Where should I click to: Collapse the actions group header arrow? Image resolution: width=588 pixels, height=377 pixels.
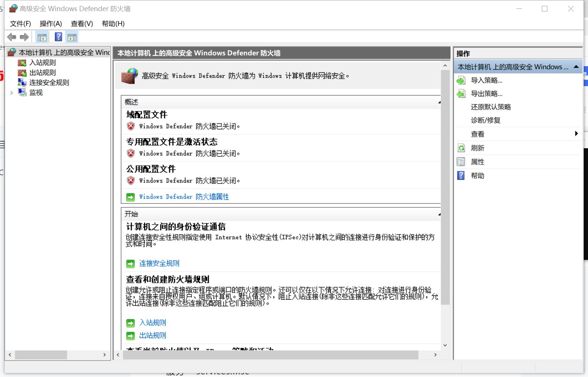click(576, 67)
